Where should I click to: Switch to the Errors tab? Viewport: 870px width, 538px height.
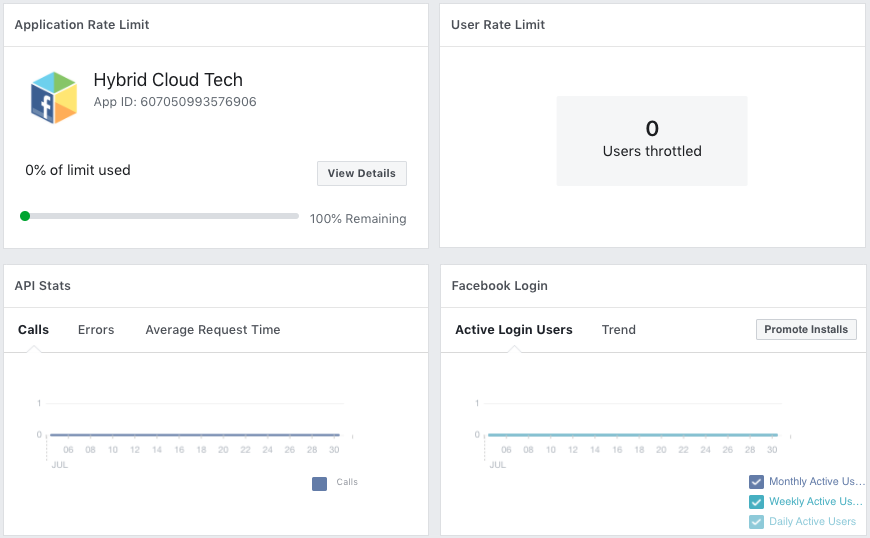coord(96,329)
